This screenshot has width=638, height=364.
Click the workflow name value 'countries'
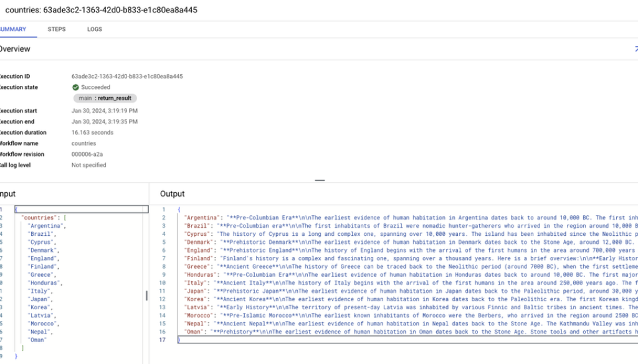point(84,144)
